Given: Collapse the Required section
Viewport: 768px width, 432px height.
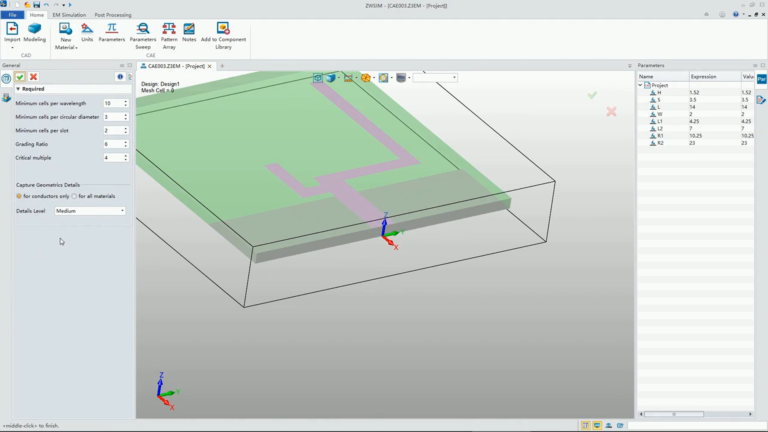Looking at the screenshot, I should coord(18,89).
